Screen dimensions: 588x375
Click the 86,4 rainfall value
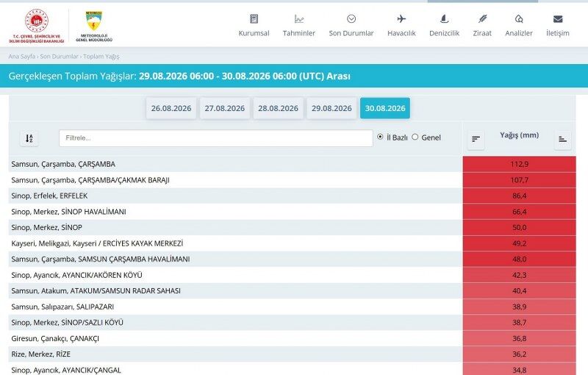tap(520, 196)
